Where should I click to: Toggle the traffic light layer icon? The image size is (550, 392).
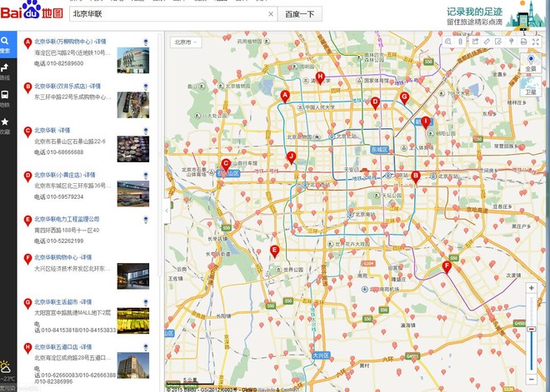461,42
